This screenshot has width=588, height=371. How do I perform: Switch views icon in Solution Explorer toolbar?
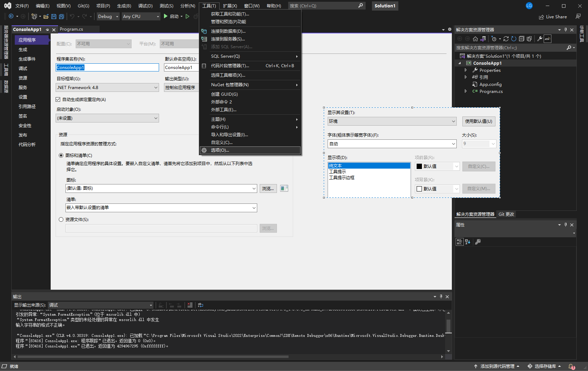(483, 39)
